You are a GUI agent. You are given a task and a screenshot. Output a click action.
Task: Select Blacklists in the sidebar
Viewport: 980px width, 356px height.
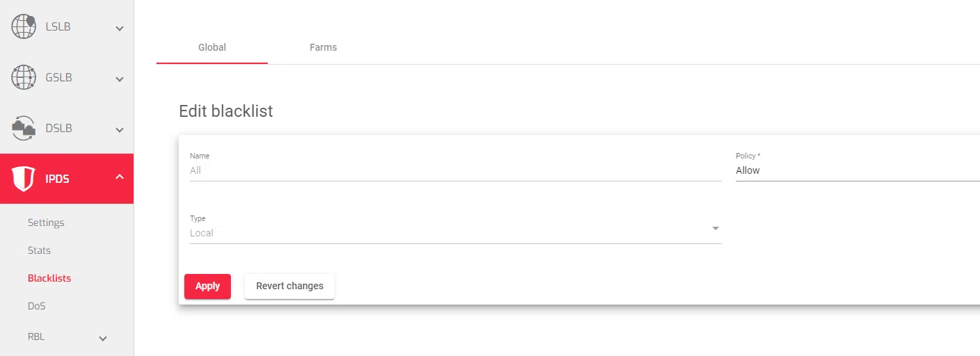pyautogui.click(x=49, y=278)
